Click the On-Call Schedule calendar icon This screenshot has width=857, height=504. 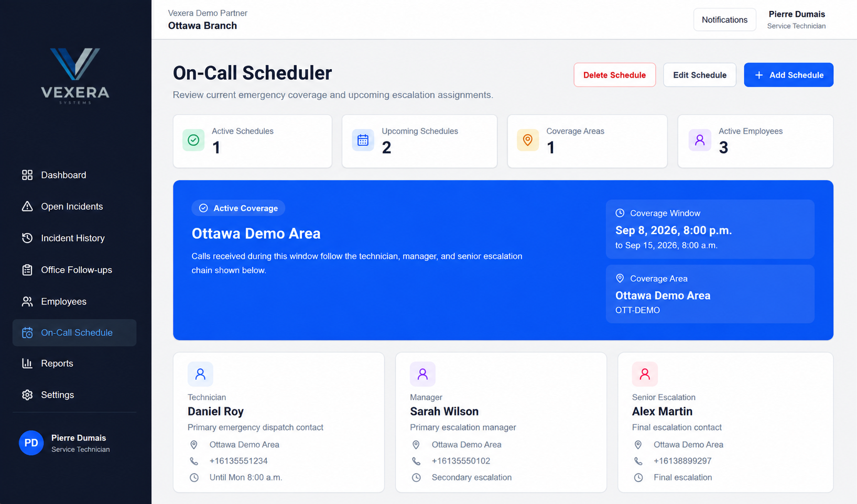pyautogui.click(x=27, y=333)
